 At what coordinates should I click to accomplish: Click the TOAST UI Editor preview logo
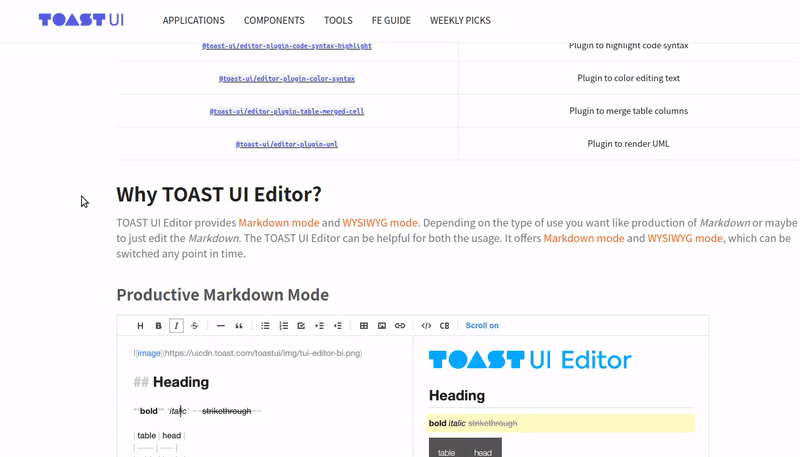[x=530, y=360]
